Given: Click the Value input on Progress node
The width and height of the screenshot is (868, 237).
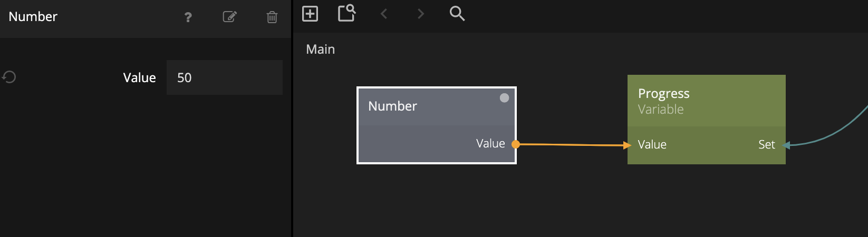Looking at the screenshot, I should tap(652, 145).
